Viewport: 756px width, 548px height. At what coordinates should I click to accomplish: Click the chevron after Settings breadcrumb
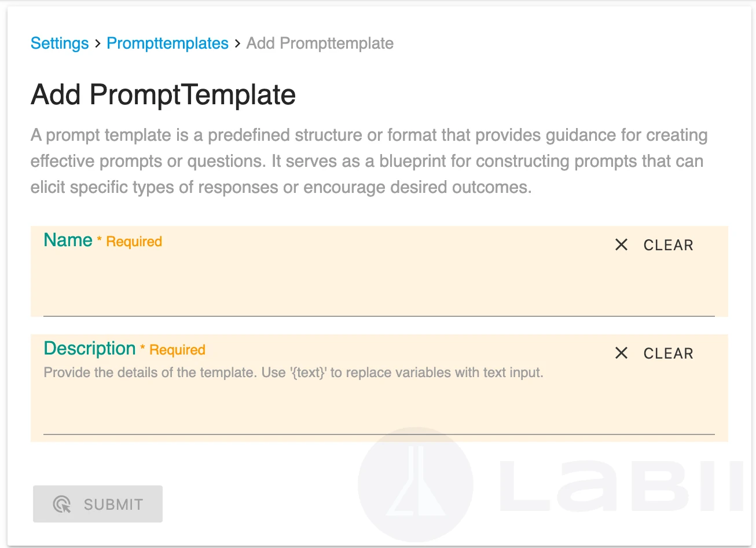98,43
